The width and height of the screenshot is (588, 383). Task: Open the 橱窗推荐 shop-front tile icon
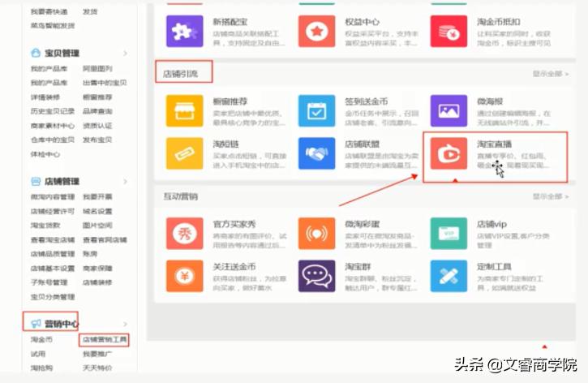click(x=184, y=110)
